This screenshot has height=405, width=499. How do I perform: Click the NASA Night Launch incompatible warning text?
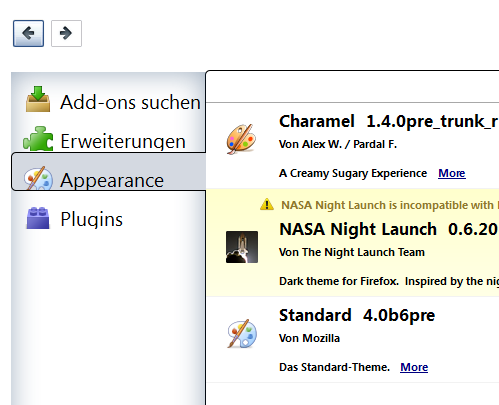point(390,205)
